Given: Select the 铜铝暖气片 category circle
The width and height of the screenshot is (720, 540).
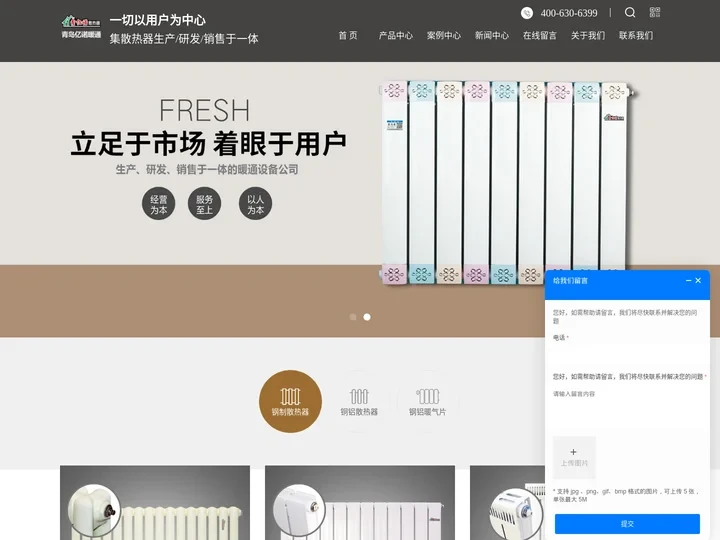Looking at the screenshot, I should (x=428, y=401).
